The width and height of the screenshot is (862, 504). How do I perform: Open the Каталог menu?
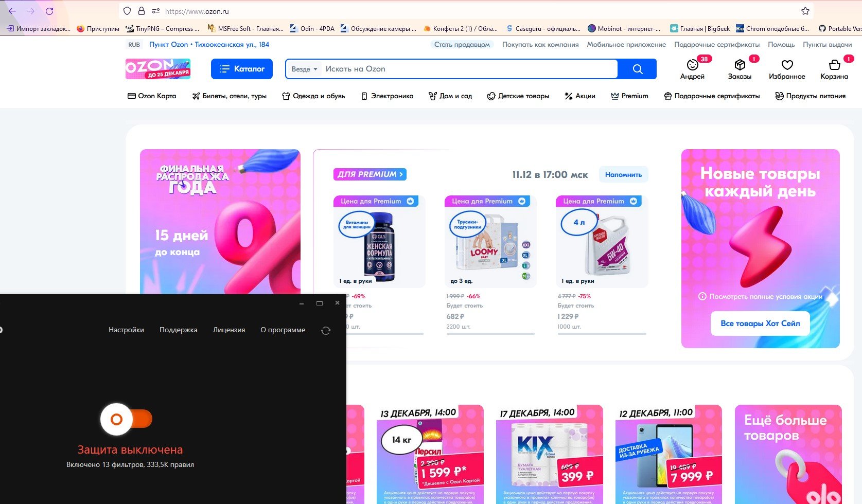point(241,69)
